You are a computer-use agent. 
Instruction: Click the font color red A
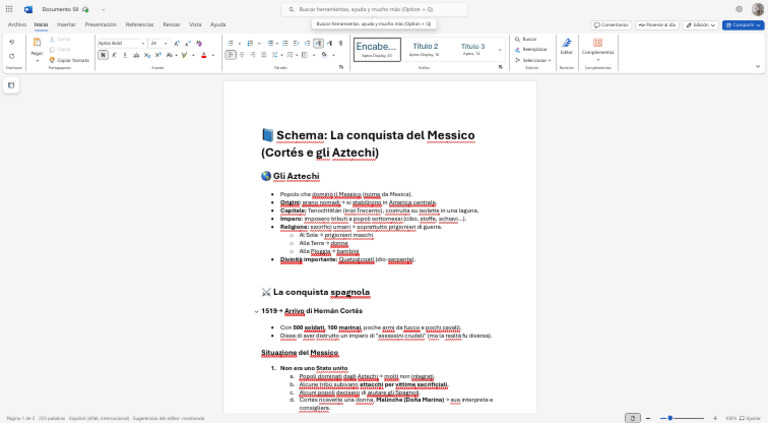coord(204,55)
